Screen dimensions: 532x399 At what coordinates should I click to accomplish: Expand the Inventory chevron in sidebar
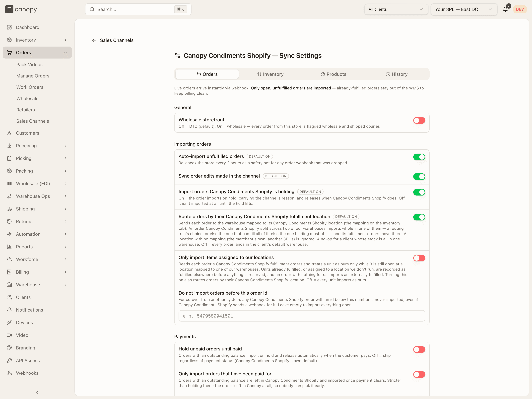65,40
